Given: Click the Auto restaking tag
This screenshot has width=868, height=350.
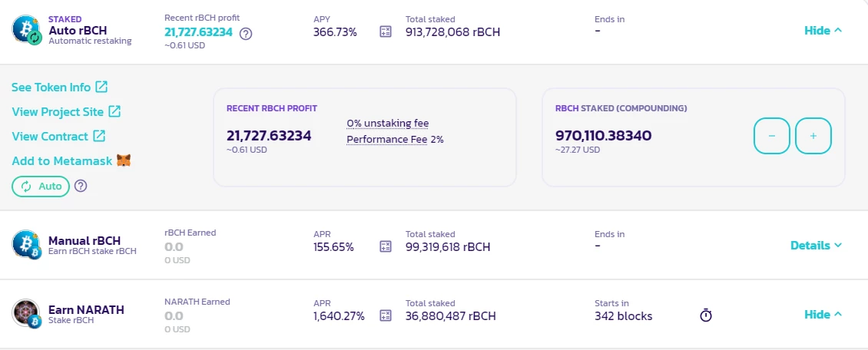Looking at the screenshot, I should point(41,187).
